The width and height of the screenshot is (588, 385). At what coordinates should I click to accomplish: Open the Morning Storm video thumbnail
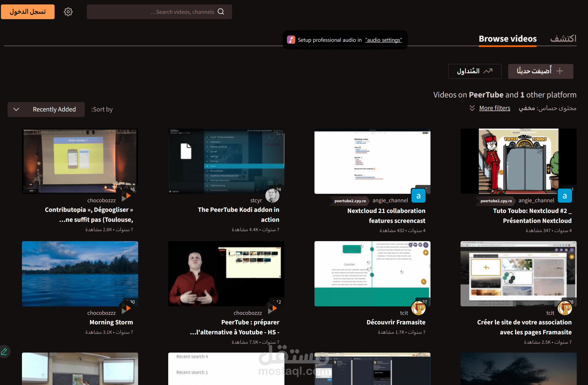click(x=80, y=273)
